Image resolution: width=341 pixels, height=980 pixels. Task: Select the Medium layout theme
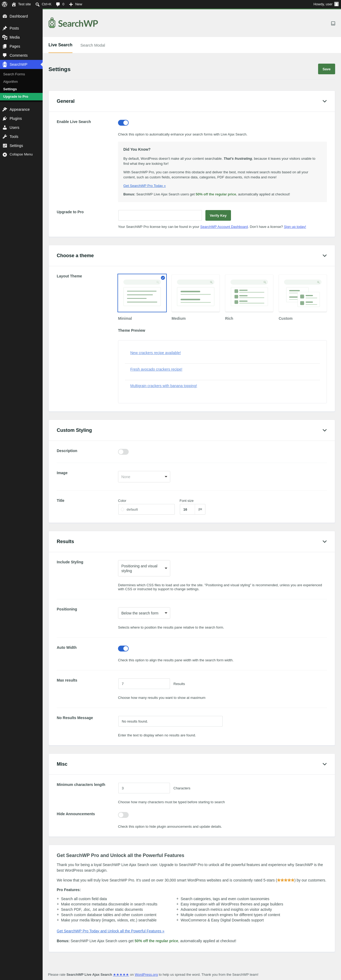[196, 293]
